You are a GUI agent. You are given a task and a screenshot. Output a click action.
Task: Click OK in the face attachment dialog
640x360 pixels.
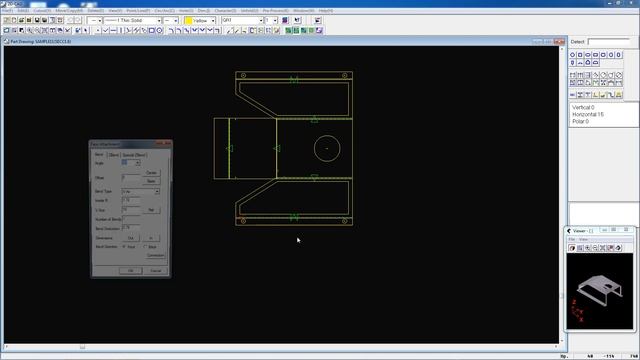tap(131, 271)
